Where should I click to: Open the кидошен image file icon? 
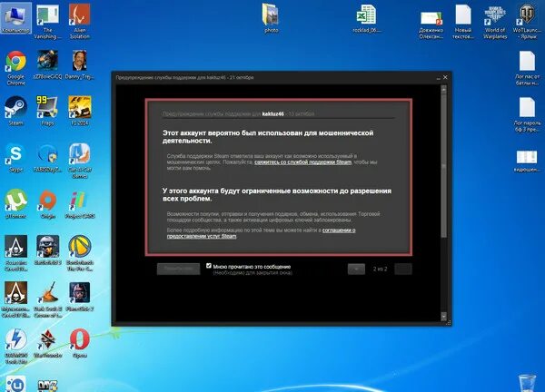tap(527, 161)
